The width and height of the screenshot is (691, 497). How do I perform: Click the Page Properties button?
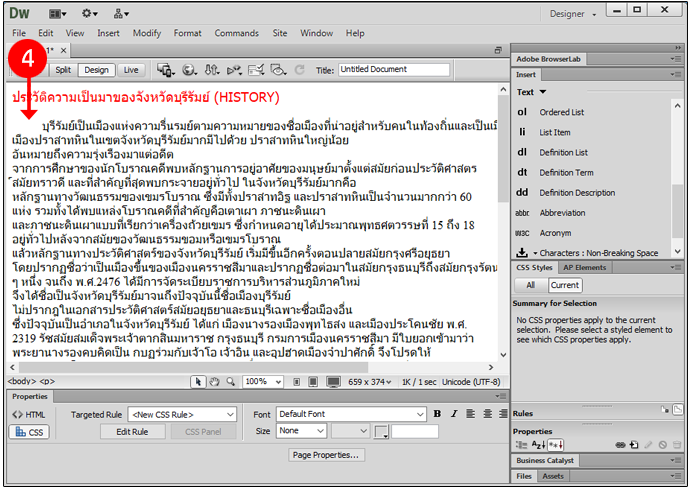click(325, 455)
